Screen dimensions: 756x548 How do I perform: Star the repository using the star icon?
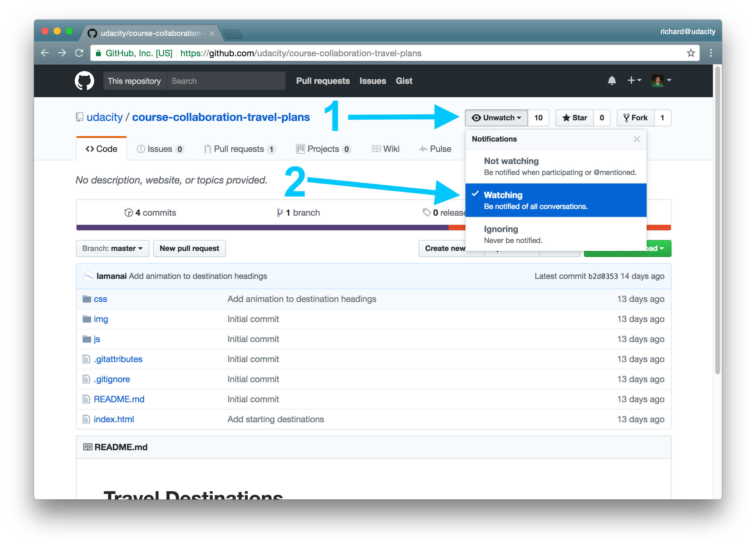pyautogui.click(x=567, y=118)
